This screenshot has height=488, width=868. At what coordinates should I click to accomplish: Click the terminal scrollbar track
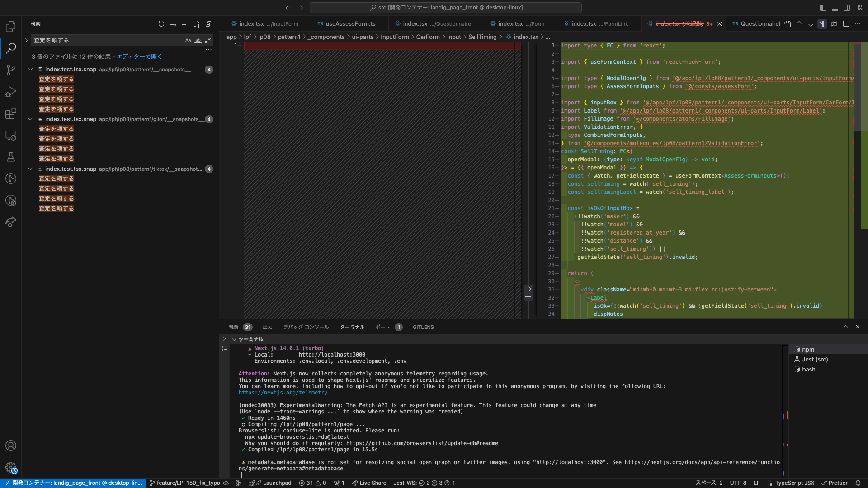point(786,411)
